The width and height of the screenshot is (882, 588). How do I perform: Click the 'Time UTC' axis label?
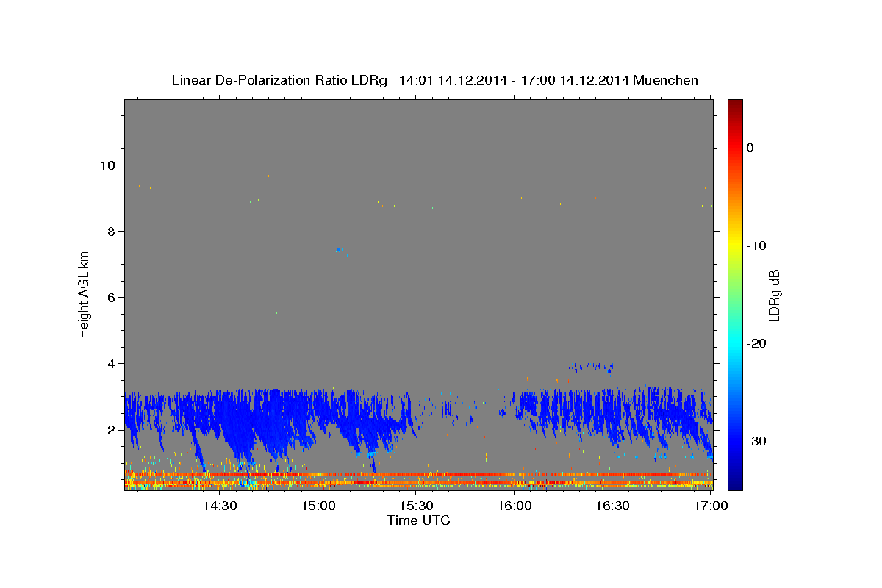pos(418,520)
